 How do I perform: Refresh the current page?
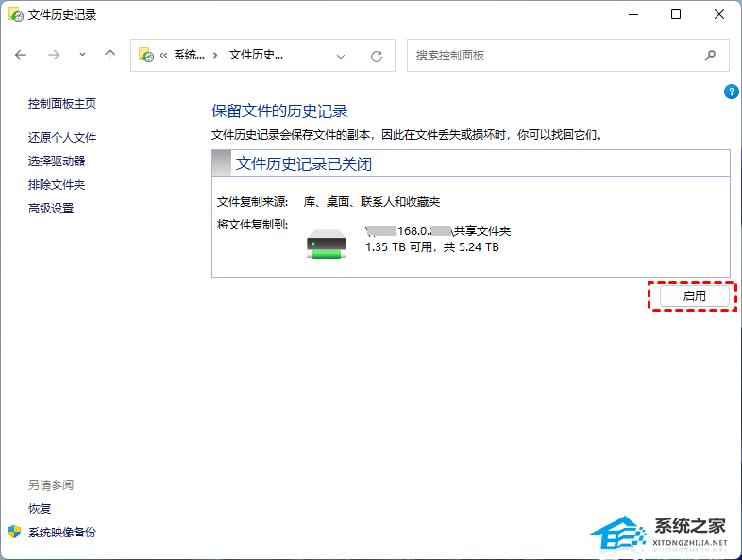tap(377, 57)
